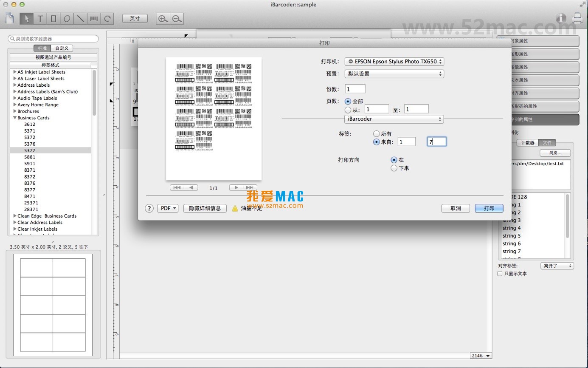The height and width of the screenshot is (368, 588).
Task: Open the iBarcoder options dropdown
Action: [x=394, y=119]
